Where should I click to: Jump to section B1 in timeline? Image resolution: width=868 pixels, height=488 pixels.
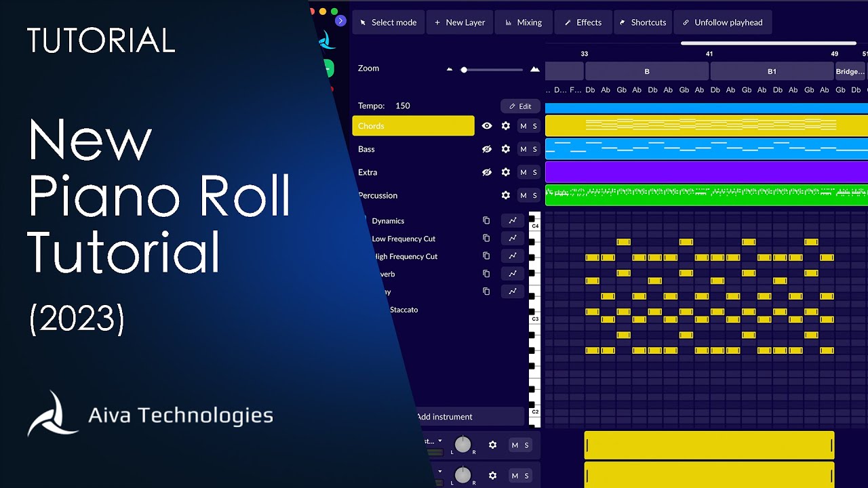click(x=772, y=71)
